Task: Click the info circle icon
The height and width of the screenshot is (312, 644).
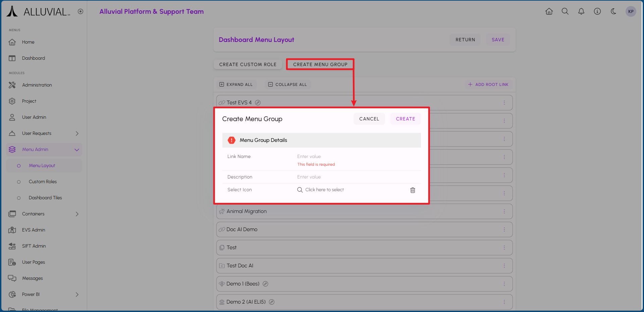Action: 597,11
